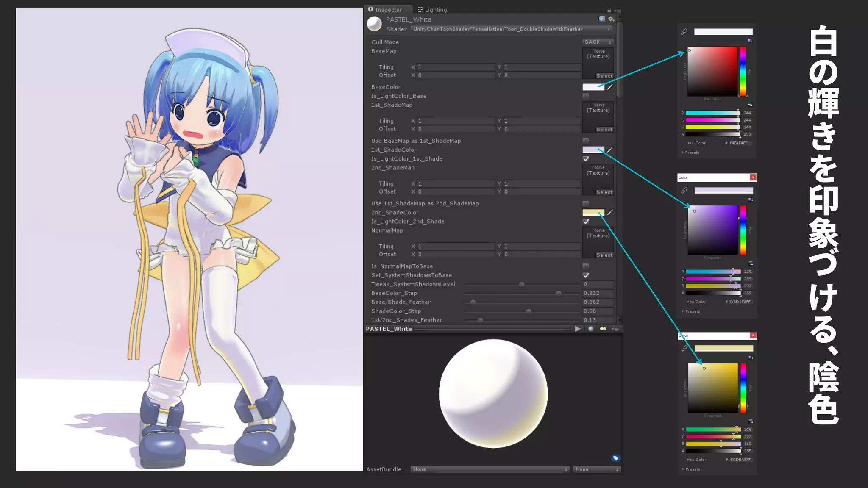
Task: Click the Inspector lock icon
Action: 609,10
